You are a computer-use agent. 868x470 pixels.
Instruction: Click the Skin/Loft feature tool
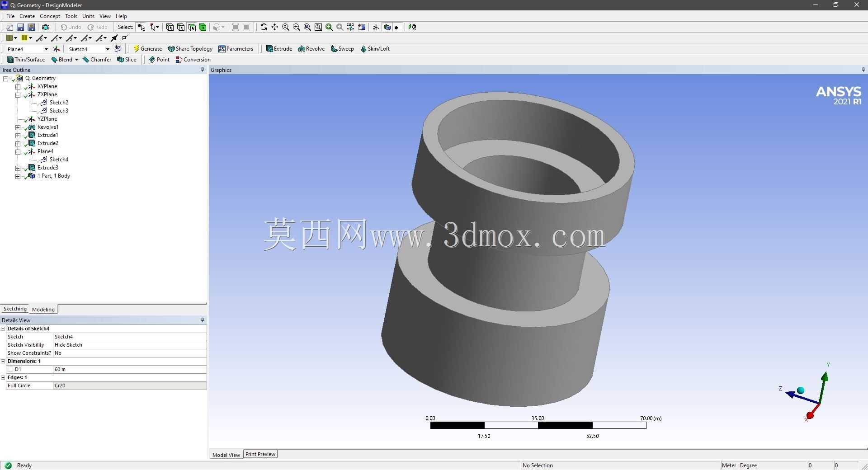[x=375, y=49]
